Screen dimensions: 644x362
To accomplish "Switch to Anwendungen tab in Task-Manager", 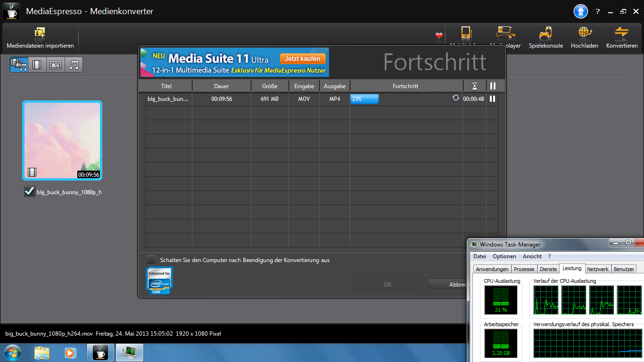I will coord(492,269).
